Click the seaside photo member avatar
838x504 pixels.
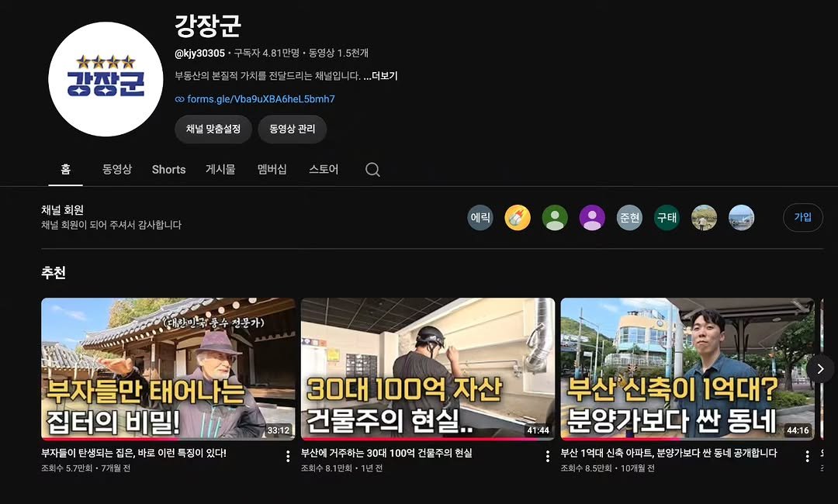(742, 218)
